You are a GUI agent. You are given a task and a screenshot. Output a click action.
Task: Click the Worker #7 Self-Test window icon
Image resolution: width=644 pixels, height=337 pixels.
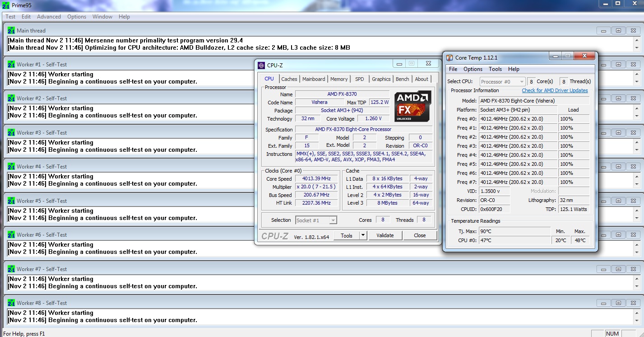click(x=11, y=269)
